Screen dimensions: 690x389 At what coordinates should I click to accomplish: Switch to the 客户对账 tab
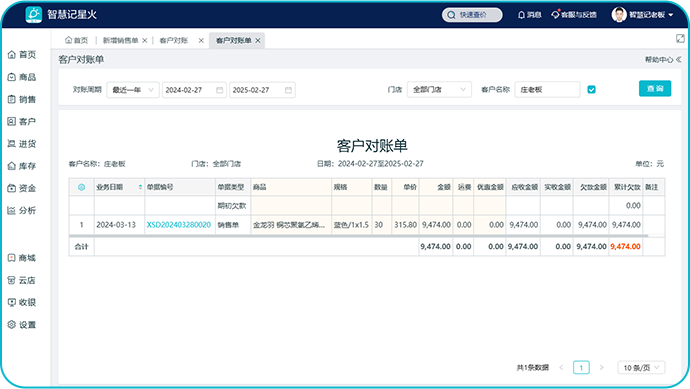174,40
